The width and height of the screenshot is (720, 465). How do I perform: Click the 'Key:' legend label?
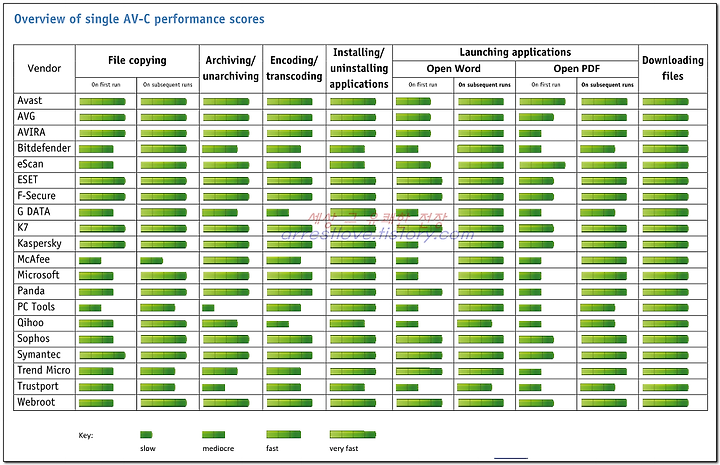(86, 436)
